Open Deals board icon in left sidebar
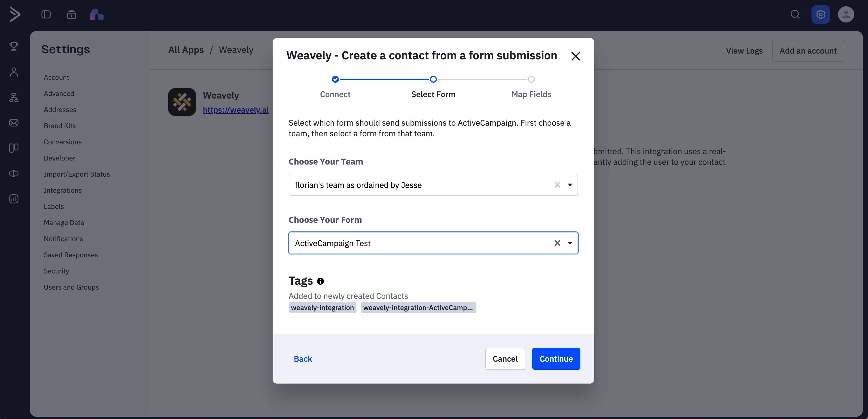This screenshot has width=868, height=419. 14,148
